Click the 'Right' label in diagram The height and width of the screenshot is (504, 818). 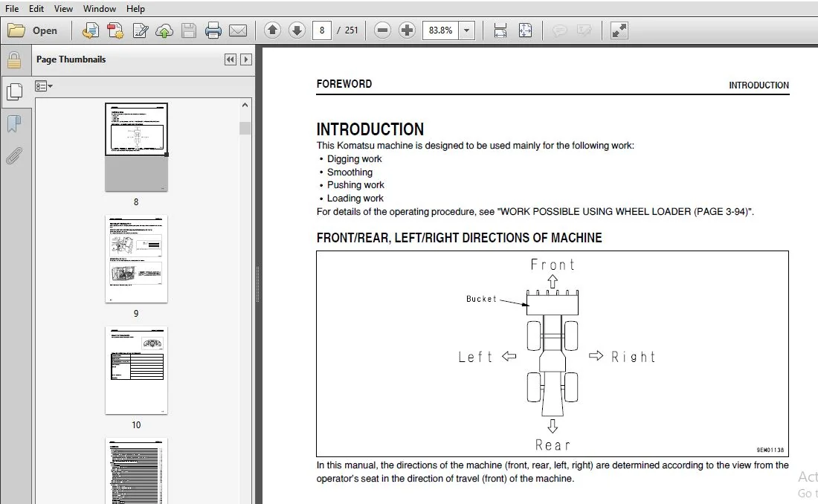pyautogui.click(x=633, y=357)
